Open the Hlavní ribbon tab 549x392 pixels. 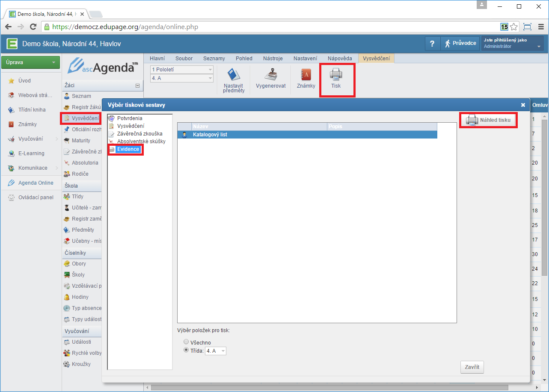(157, 59)
